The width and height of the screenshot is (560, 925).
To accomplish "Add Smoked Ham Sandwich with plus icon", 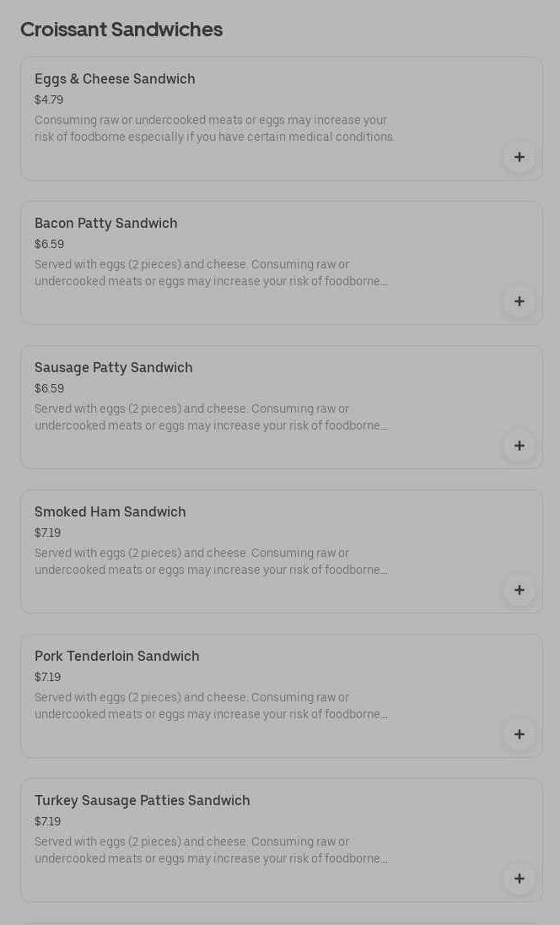I will [520, 590].
